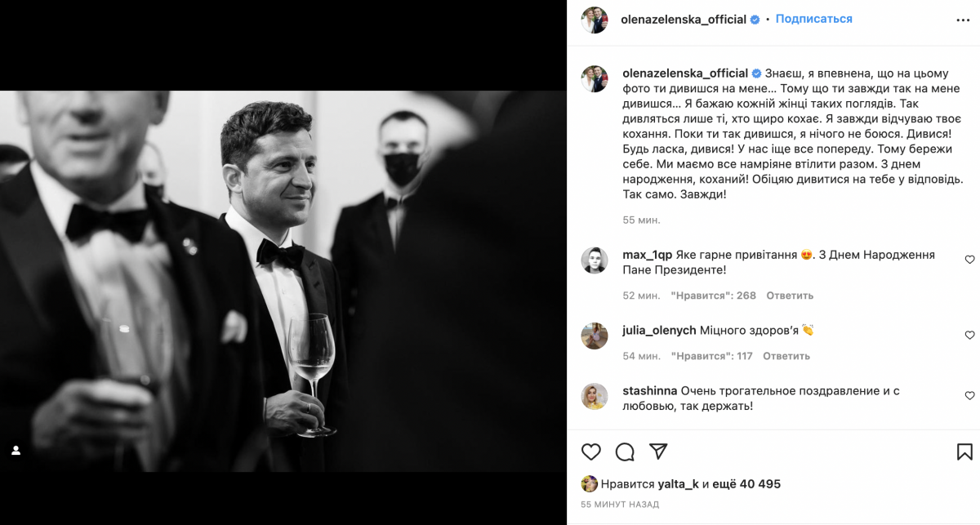View the 117 likes on julia_olenych's comment
Screen dimensions: 980x525
click(x=711, y=356)
